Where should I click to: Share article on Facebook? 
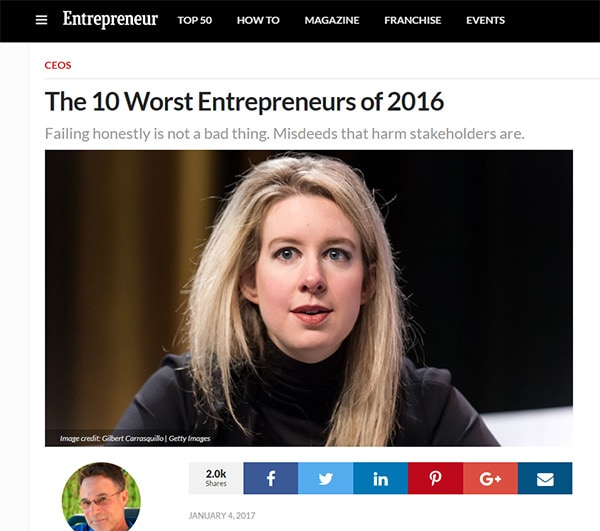pos(271,478)
